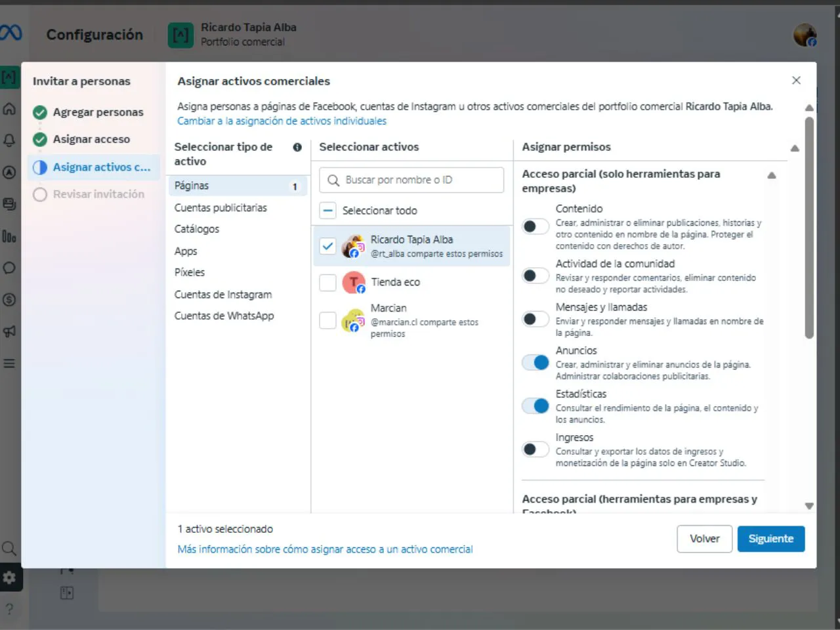The width and height of the screenshot is (840, 630).
Task: Open the hamburger menu icon in sidebar
Action: click(x=9, y=364)
